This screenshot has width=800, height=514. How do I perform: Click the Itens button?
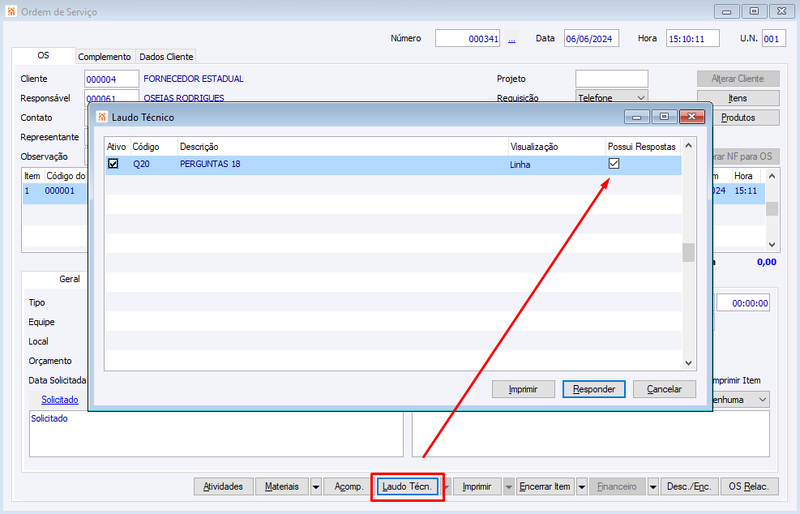pos(738,98)
